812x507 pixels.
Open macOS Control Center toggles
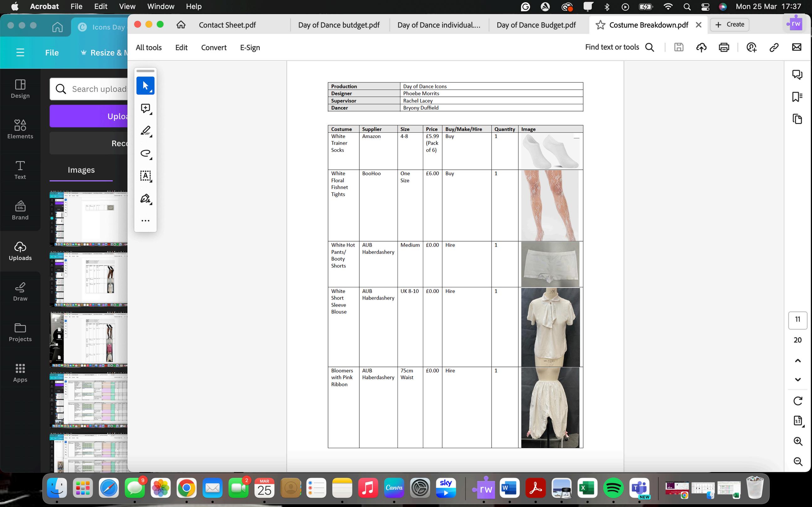click(705, 7)
